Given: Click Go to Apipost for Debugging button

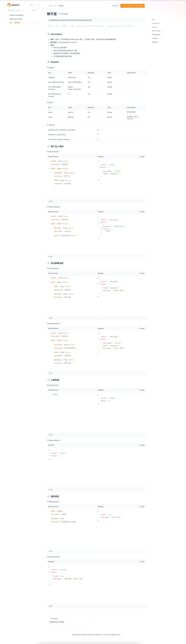Looking at the screenshot, I should point(132,6).
